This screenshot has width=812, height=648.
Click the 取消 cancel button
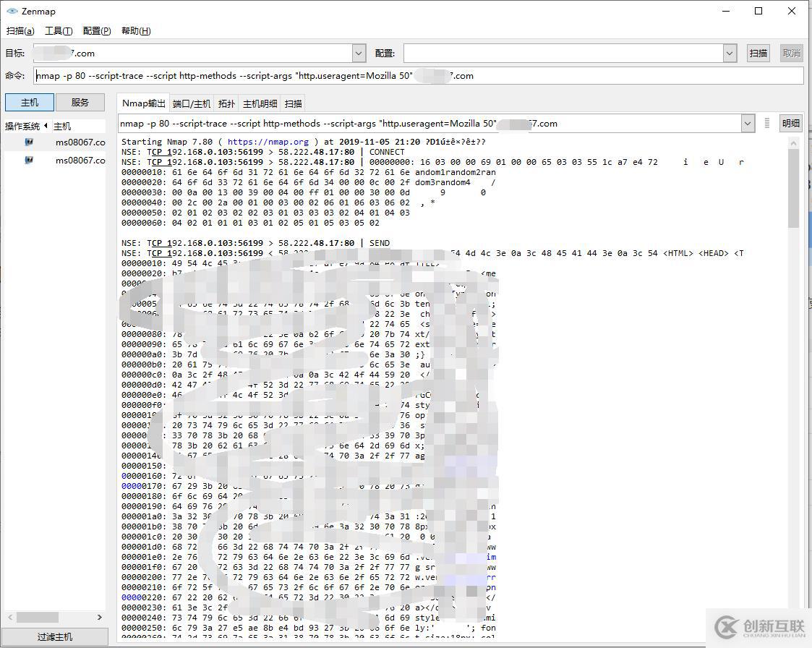(x=791, y=54)
